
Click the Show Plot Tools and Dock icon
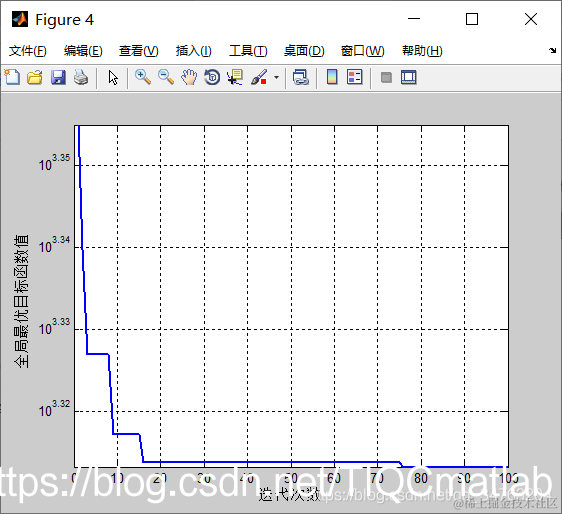pyautogui.click(x=409, y=77)
